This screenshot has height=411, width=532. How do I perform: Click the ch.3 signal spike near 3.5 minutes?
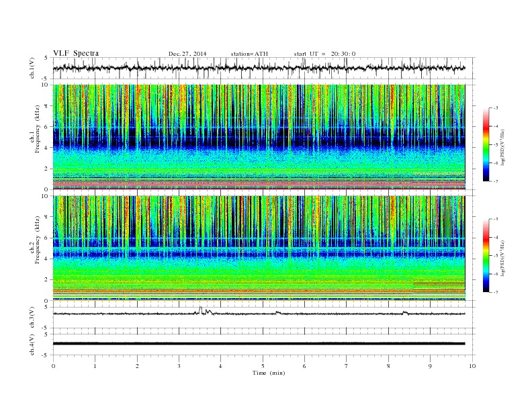tap(200, 310)
